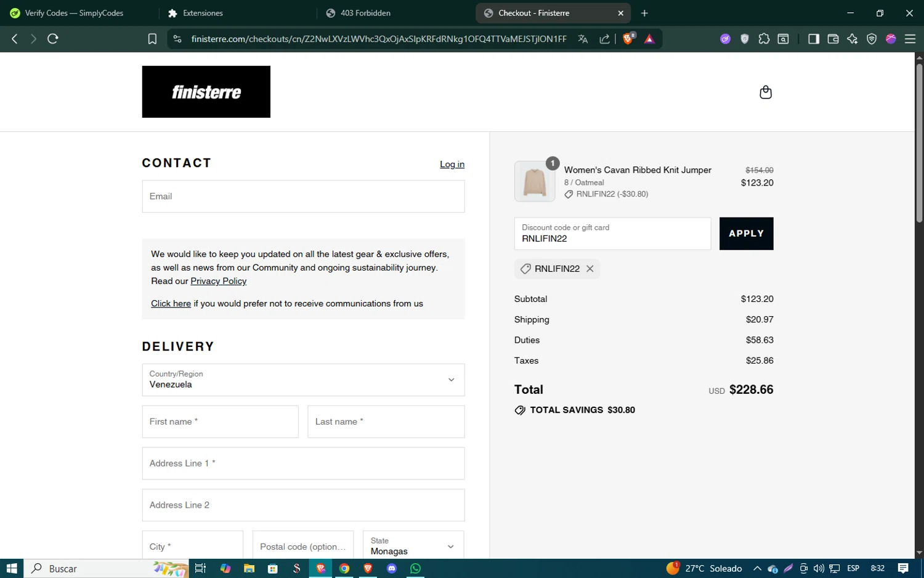Open WhatsApp from the taskbar
The height and width of the screenshot is (578, 924).
click(x=415, y=568)
